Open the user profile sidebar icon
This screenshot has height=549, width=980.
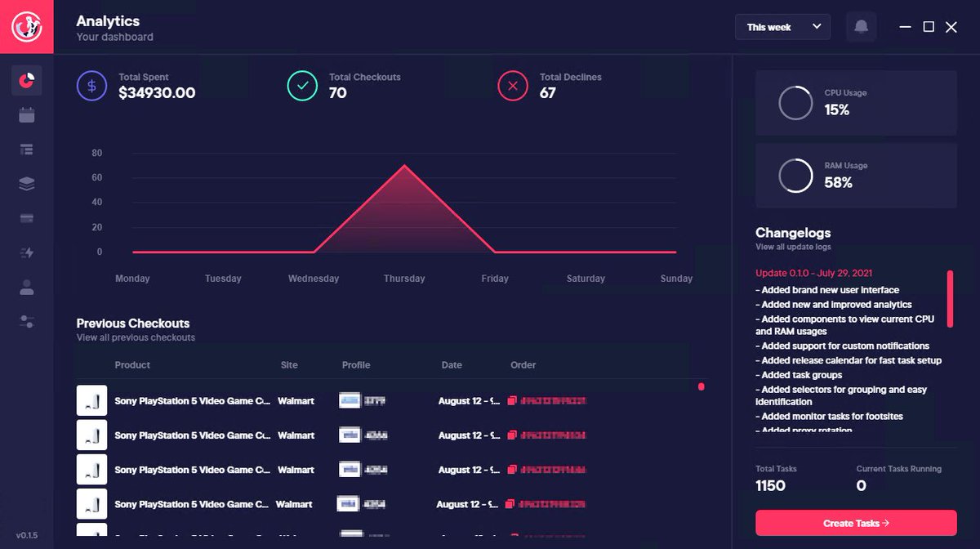pyautogui.click(x=27, y=288)
